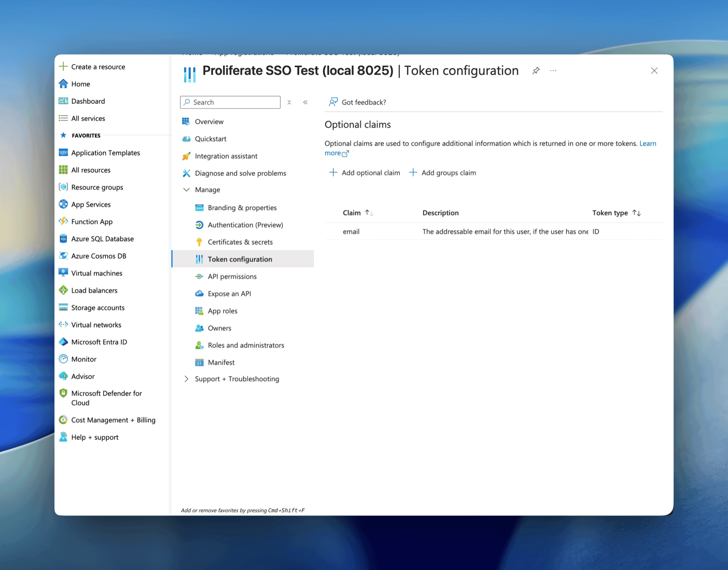Go to Owners

point(219,328)
